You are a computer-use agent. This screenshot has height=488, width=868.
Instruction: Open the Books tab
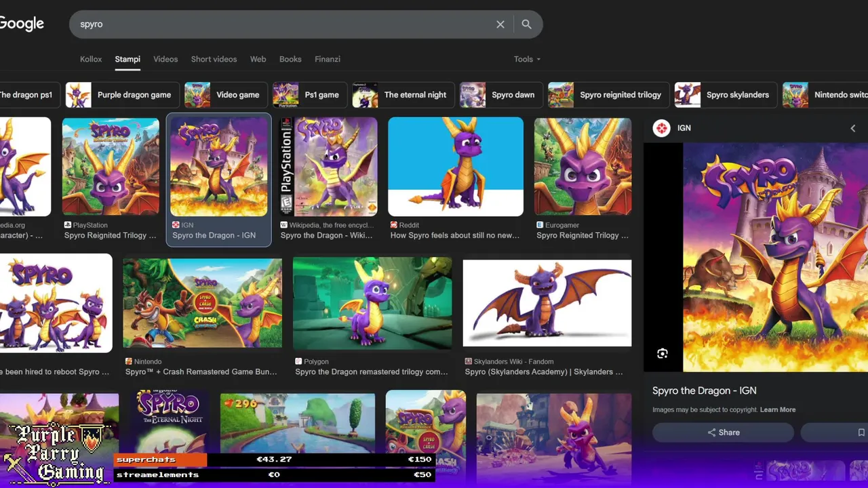point(290,59)
